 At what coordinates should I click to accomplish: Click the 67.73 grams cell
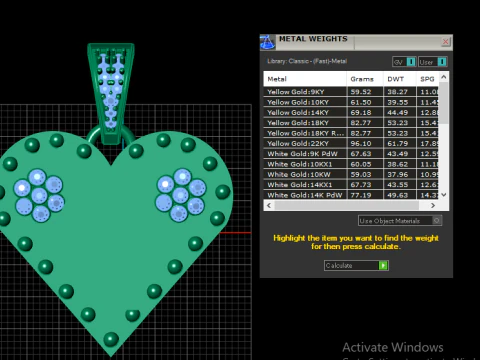tap(365, 185)
